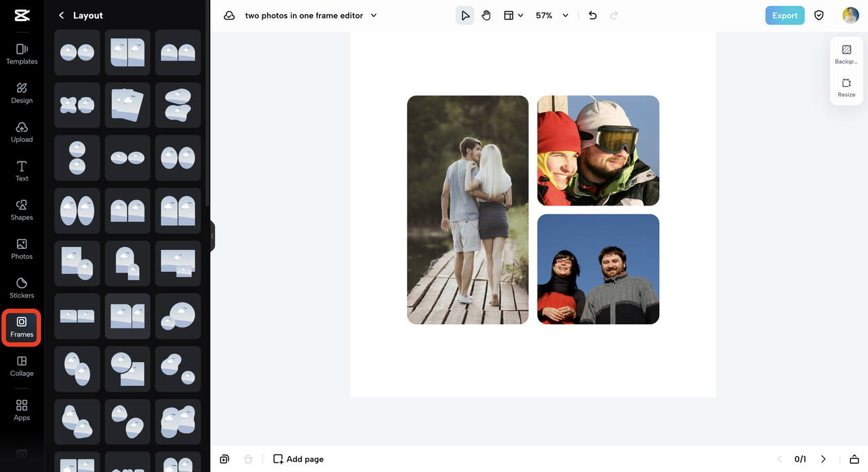Go to next page arrow
Screen dimensions: 868x472
[823, 459]
